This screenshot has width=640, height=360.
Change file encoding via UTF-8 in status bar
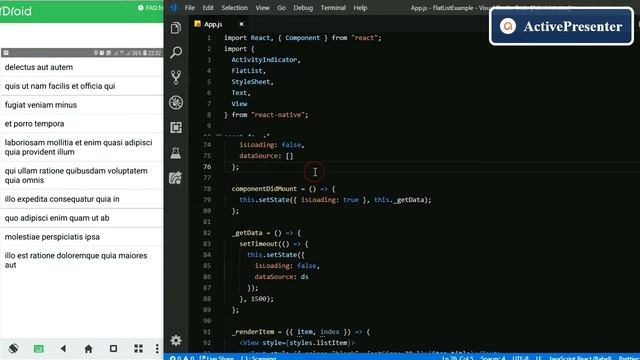pyautogui.click(x=520, y=358)
